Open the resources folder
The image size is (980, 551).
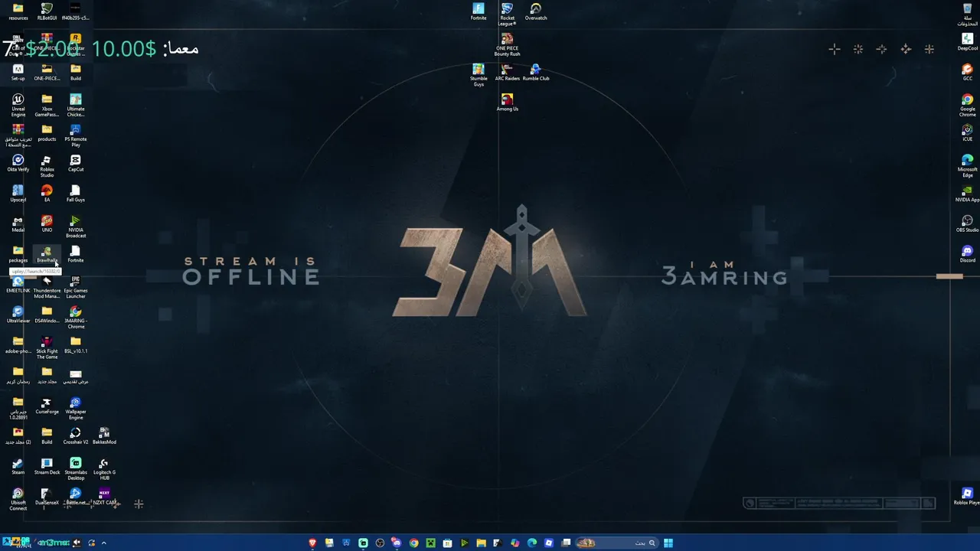[18, 11]
